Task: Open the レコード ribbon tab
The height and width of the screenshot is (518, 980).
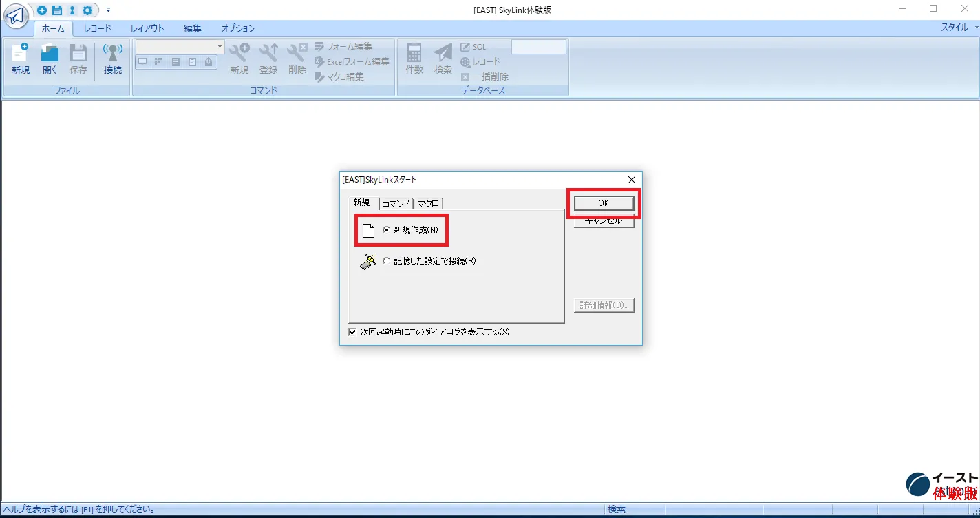Action: tap(97, 28)
